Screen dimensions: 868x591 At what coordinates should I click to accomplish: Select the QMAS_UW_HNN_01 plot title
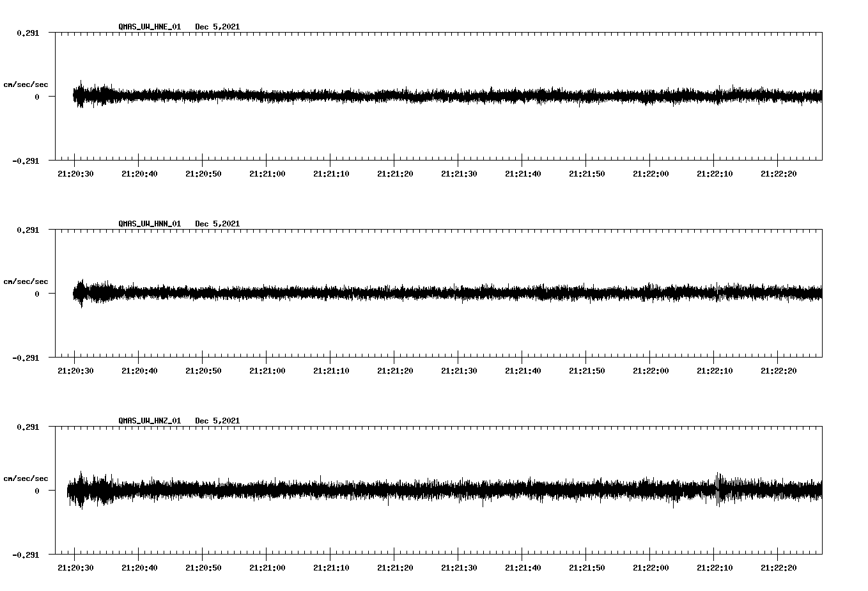150,224
